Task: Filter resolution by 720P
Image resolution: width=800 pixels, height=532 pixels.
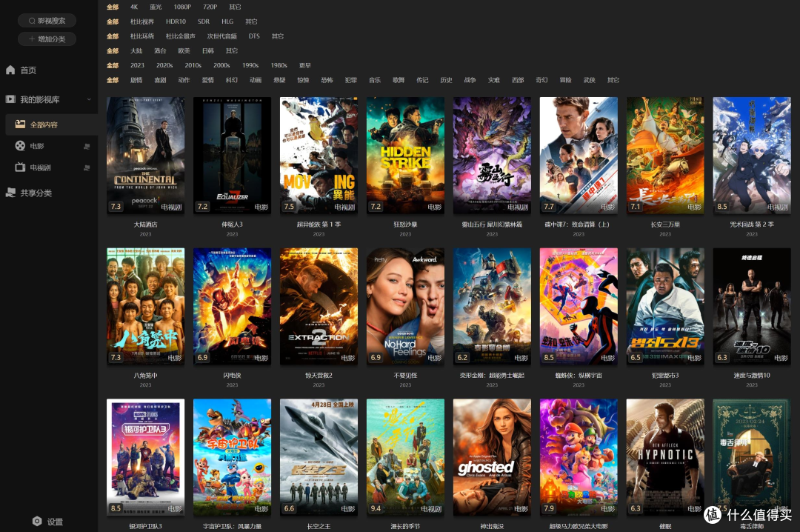Action: pos(210,7)
